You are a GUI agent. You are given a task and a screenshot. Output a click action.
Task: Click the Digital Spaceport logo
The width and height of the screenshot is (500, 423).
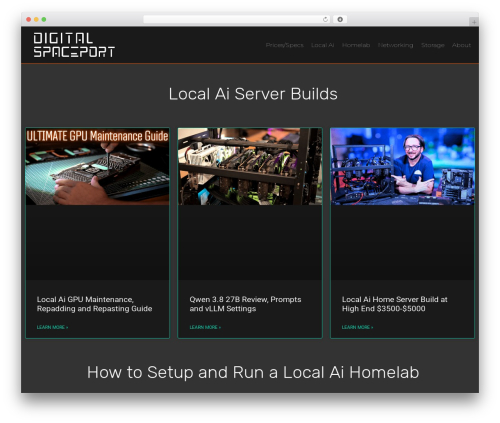click(x=74, y=45)
